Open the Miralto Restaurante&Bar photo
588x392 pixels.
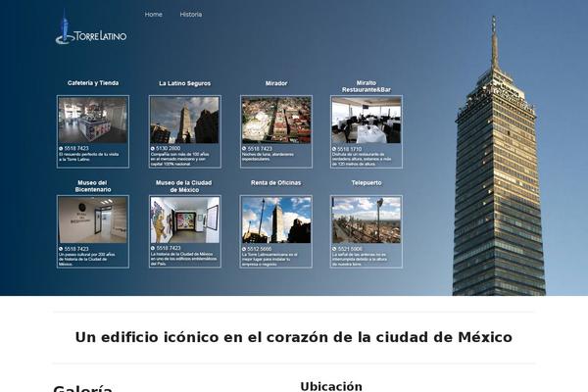click(367, 120)
